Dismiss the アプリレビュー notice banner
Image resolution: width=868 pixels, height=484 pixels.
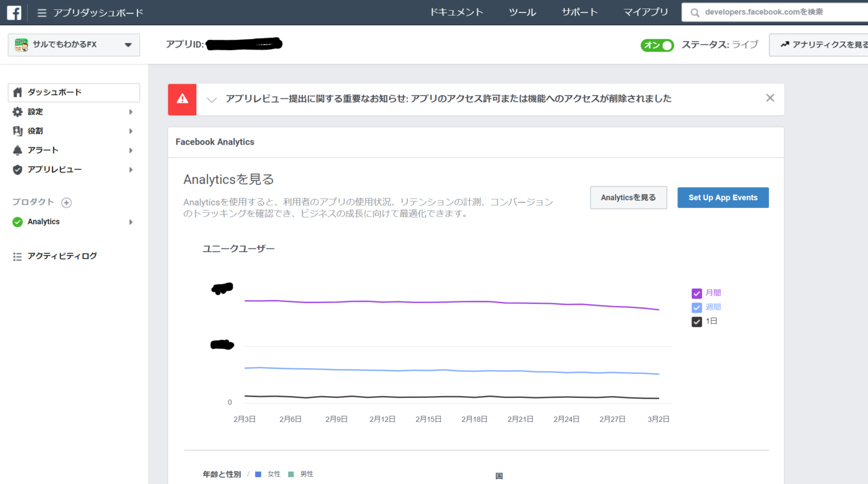(x=770, y=98)
